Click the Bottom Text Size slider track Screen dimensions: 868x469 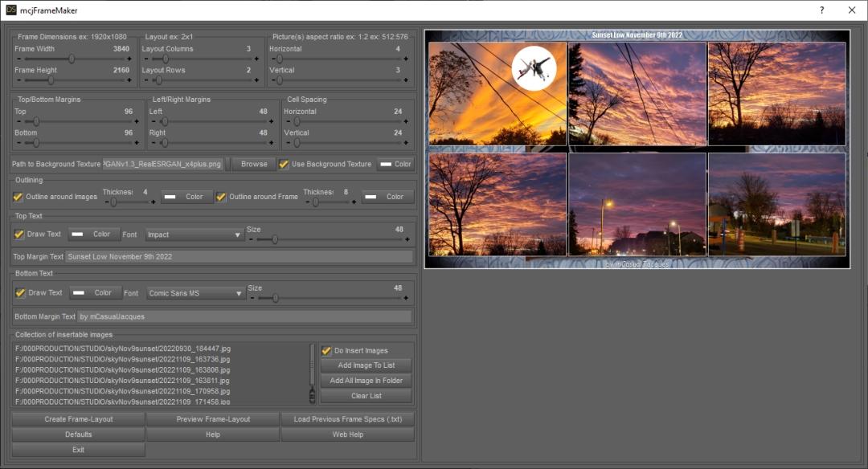[329, 298]
